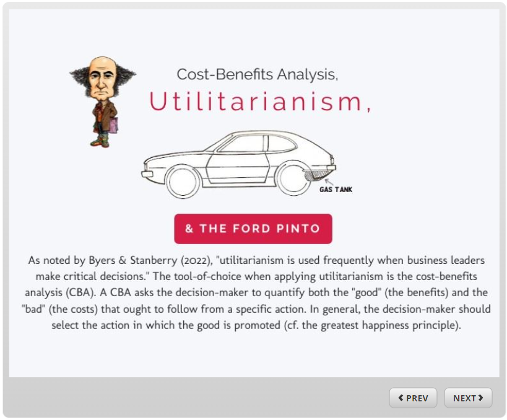The height and width of the screenshot is (420, 507).
Task: Click the car's side door
Action: pos(238,168)
